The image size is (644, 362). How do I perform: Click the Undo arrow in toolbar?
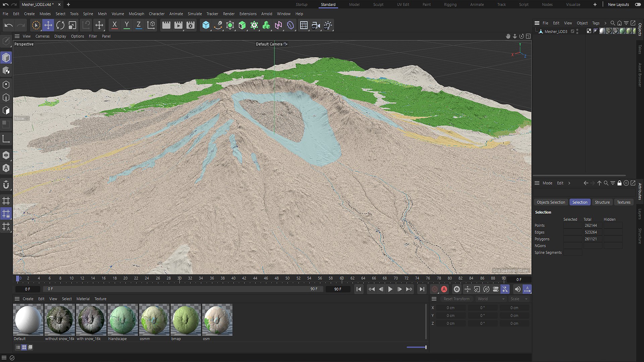coord(9,25)
